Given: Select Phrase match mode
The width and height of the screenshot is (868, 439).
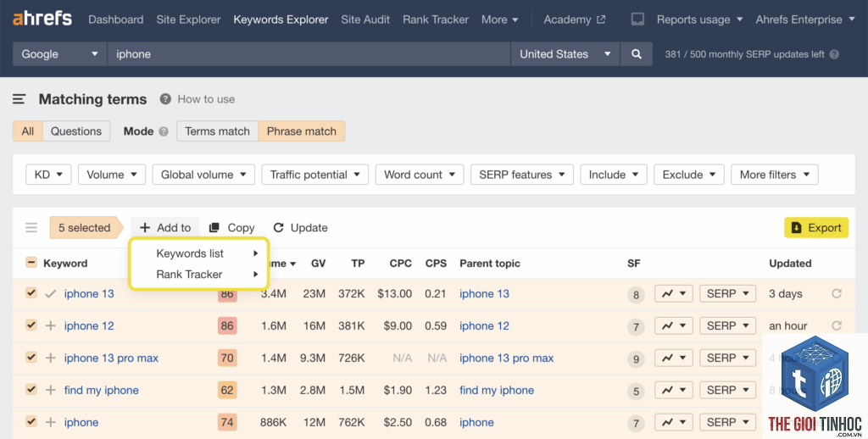Looking at the screenshot, I should (x=302, y=131).
